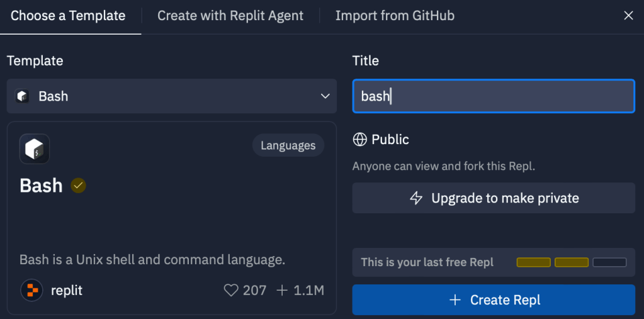Click the free Repl usage progress bar
Image resolution: width=644 pixels, height=319 pixels.
(571, 262)
